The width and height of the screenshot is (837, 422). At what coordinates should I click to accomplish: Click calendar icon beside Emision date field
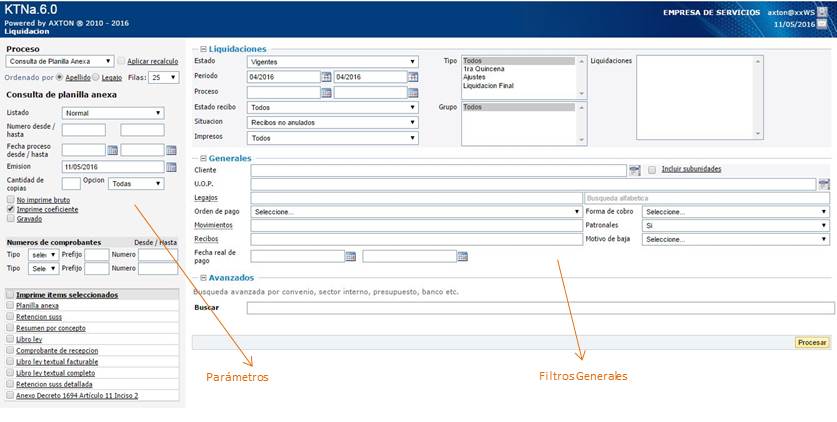(x=112, y=166)
